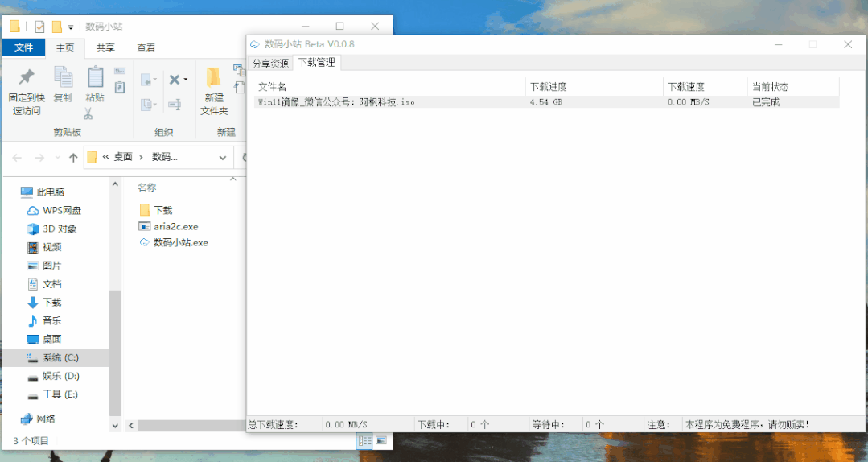Viewport: 868px width, 462px height.
Task: Click the properties checkmark icon in Explorer title bar
Action: click(39, 26)
